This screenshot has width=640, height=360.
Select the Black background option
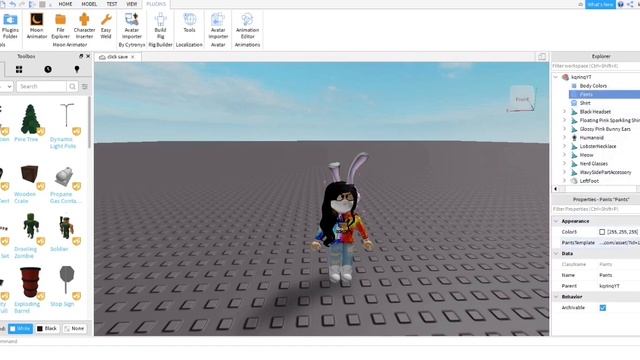point(47,329)
